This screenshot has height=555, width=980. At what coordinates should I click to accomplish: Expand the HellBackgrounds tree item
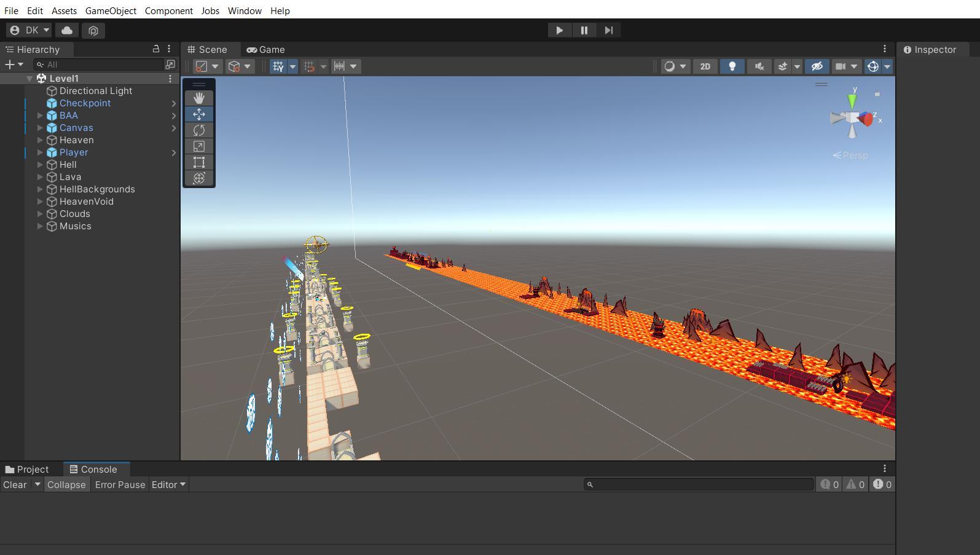click(40, 189)
